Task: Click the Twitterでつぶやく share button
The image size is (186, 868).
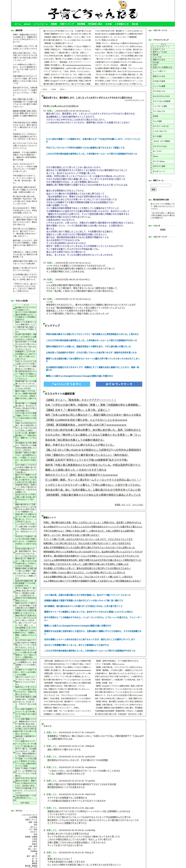Action: pos(66,384)
